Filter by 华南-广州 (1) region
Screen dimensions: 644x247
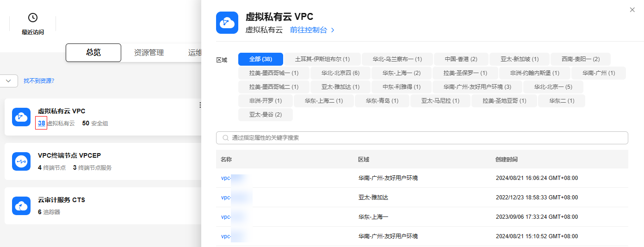coord(599,73)
